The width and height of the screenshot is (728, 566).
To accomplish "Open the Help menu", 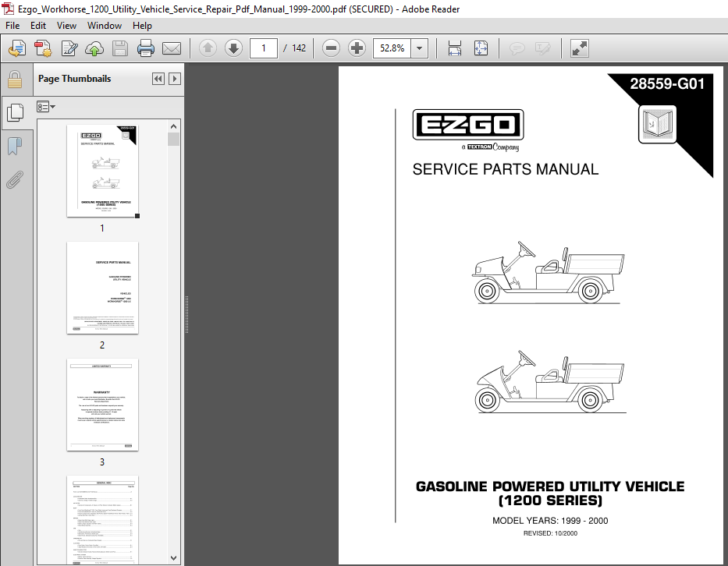I will [x=142, y=26].
